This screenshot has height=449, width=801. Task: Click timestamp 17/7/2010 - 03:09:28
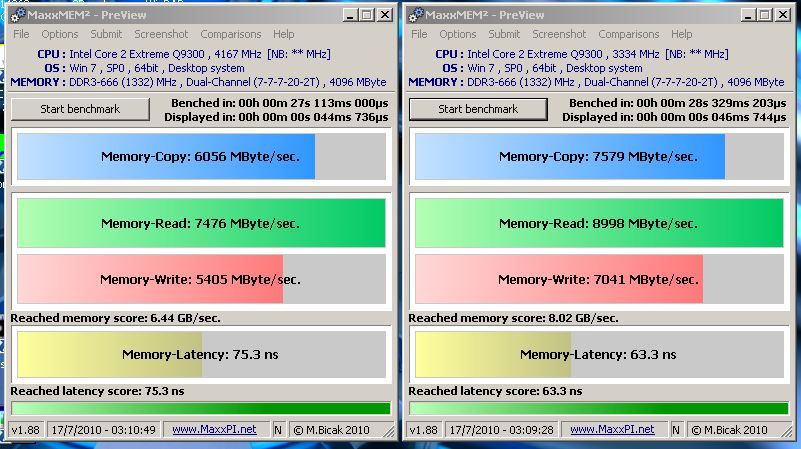coord(502,430)
